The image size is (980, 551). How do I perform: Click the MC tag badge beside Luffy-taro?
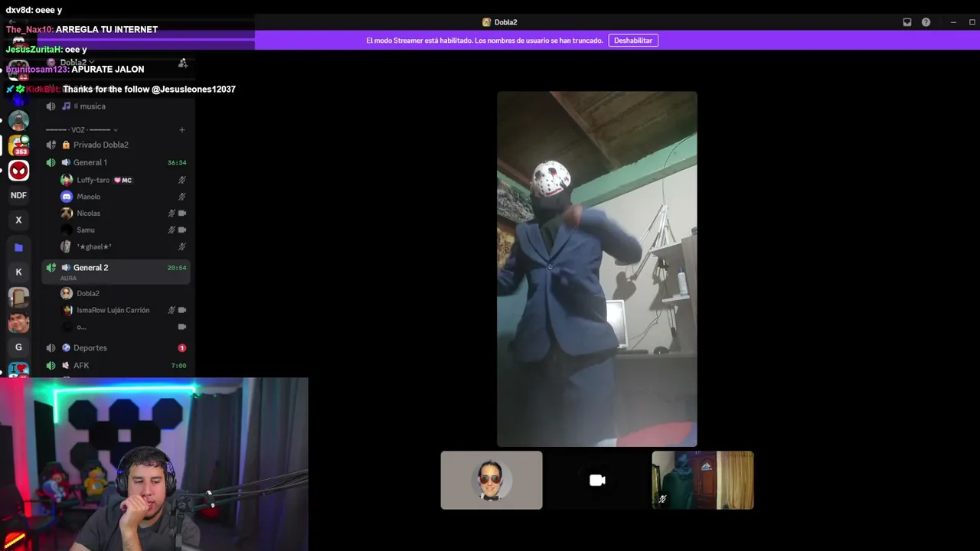point(123,180)
